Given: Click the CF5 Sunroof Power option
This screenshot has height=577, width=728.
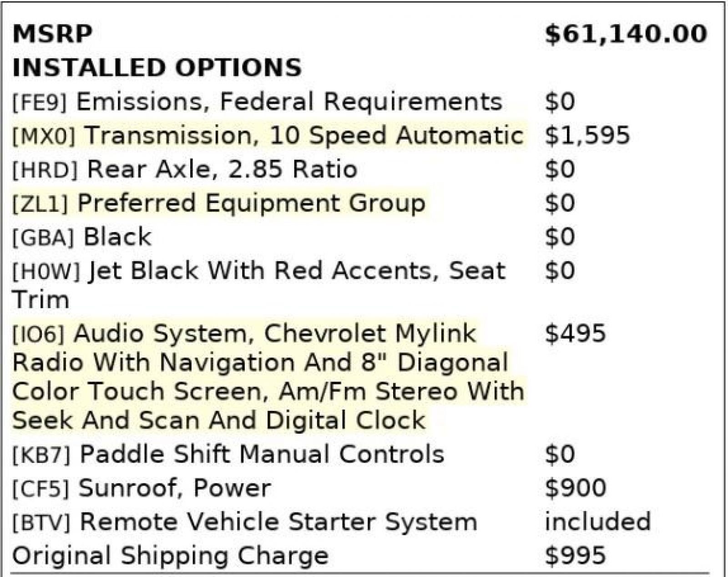Looking at the screenshot, I should click(x=142, y=488).
